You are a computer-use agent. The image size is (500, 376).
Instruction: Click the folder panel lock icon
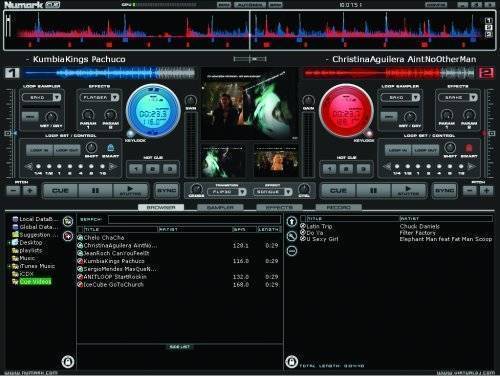click(x=68, y=361)
